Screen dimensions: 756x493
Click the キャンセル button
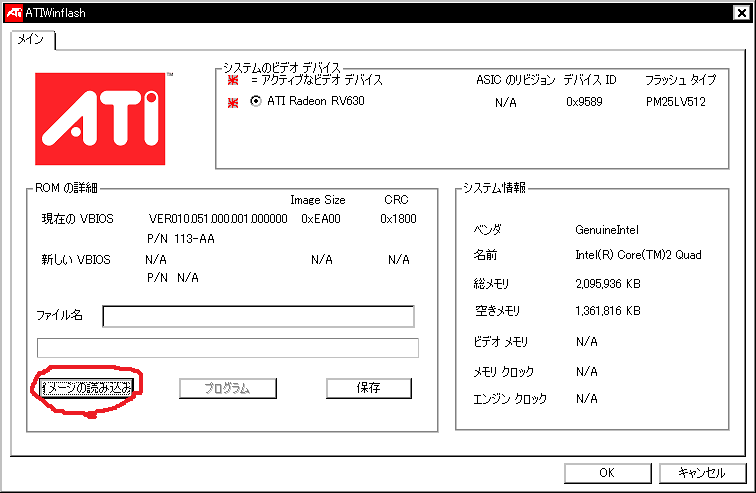click(x=702, y=473)
